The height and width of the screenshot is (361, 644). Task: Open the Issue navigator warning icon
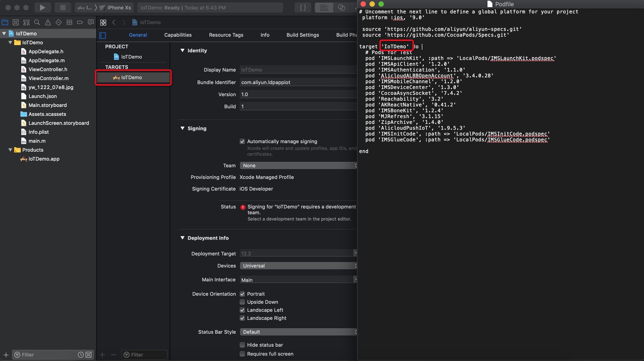(x=48, y=22)
